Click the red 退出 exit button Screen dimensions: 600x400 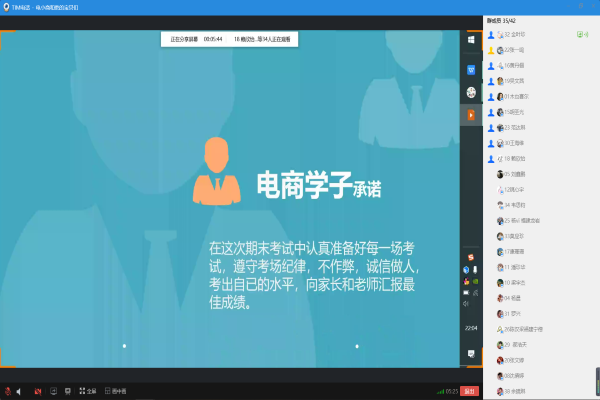pyautogui.click(x=469, y=391)
